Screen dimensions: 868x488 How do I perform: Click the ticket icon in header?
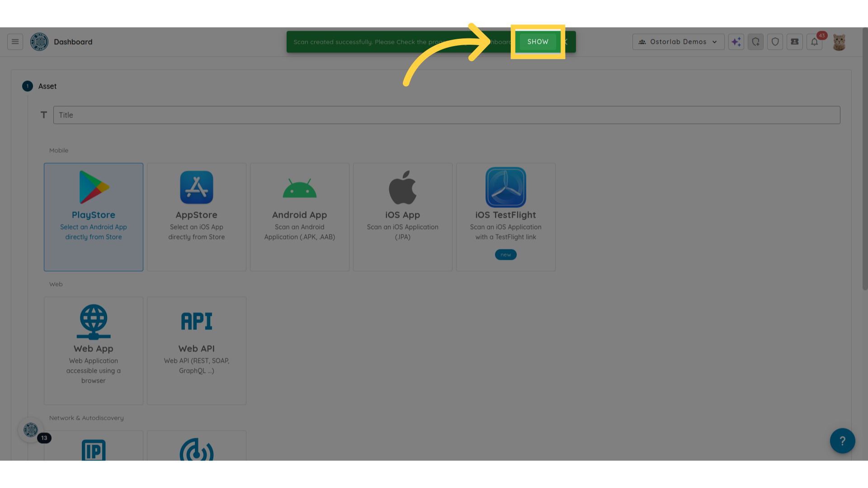794,42
